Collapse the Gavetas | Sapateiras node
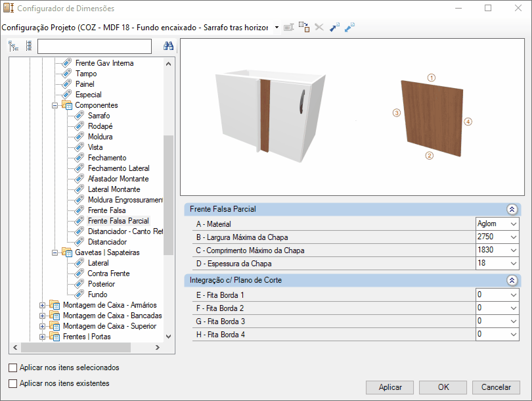The width and height of the screenshot is (532, 401). pos(55,253)
